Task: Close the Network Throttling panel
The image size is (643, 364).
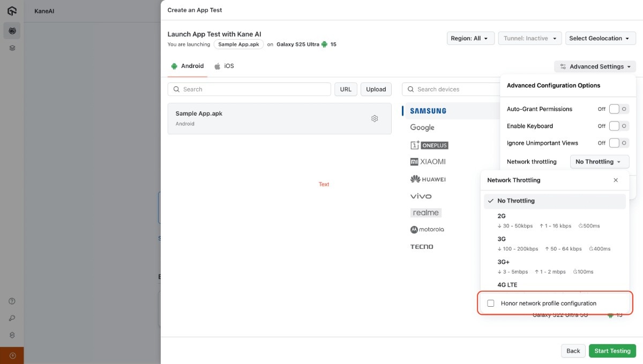Action: [x=616, y=180]
